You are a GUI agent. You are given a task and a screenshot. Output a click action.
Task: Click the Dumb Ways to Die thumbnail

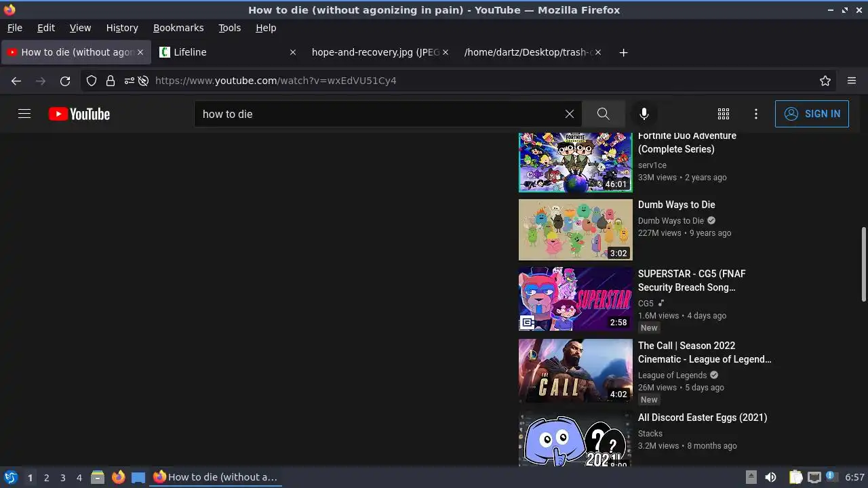576,230
